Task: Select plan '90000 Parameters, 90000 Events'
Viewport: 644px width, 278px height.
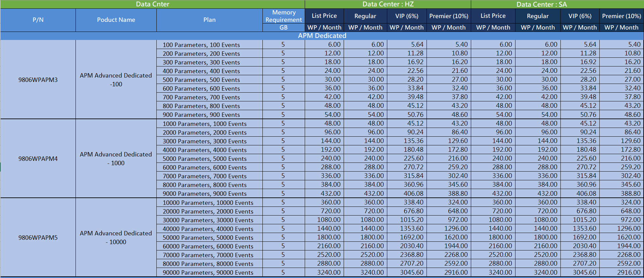Action: coord(209,272)
